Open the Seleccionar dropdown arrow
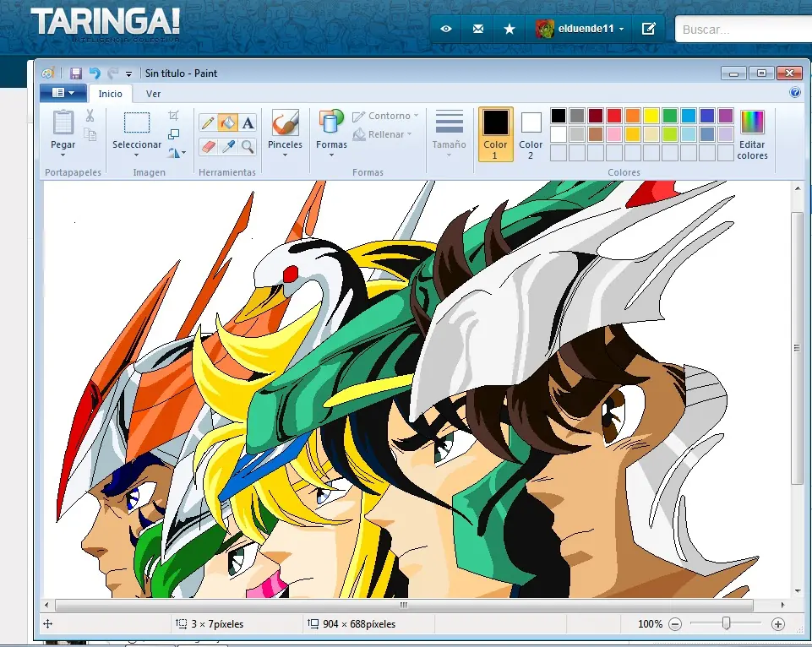Screen dimensions: 812x647 (x=136, y=155)
